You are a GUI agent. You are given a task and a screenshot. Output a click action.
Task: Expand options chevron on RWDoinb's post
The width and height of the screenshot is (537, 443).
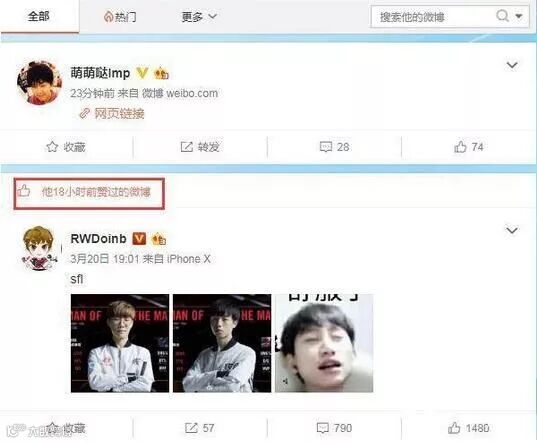[x=512, y=230]
